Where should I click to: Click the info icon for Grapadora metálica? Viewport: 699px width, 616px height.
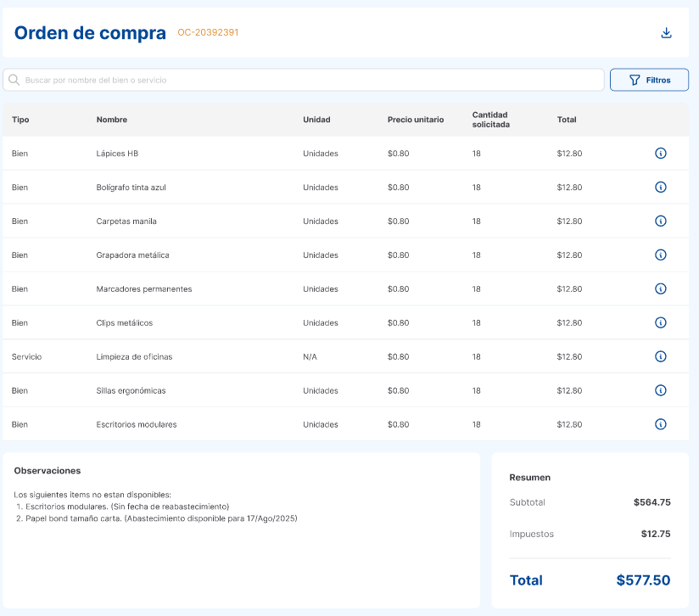point(661,255)
